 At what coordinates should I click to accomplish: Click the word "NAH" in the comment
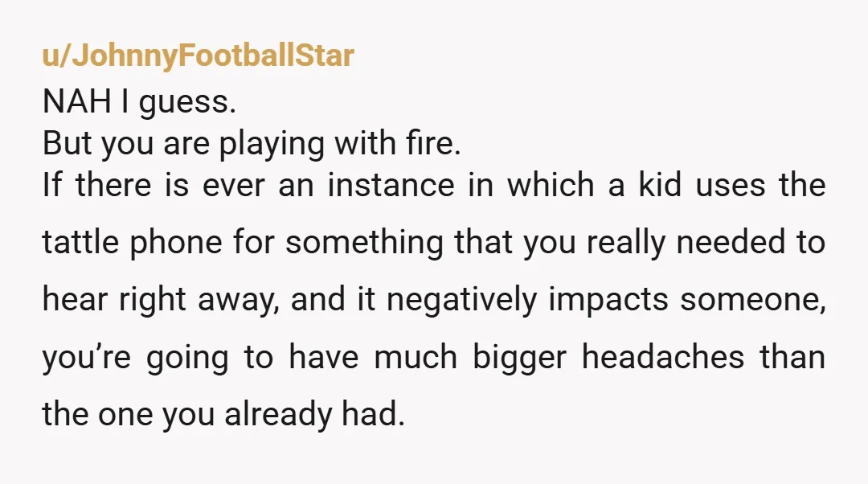(76, 101)
